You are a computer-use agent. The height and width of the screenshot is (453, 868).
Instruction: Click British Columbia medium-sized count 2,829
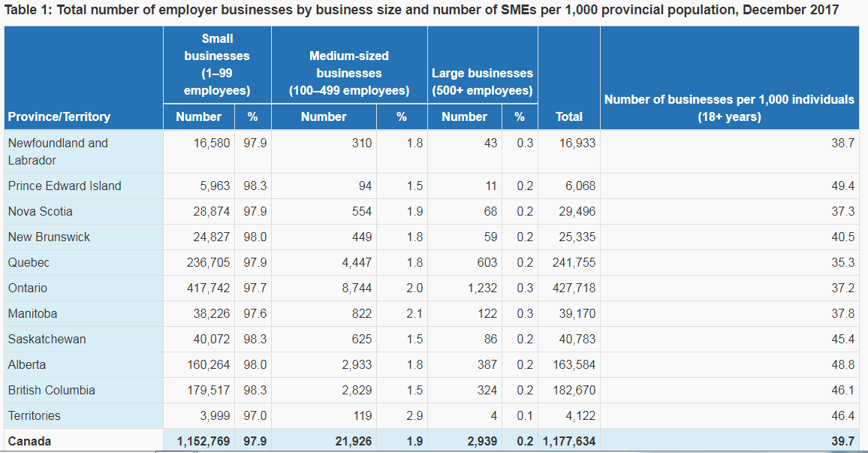point(357,390)
